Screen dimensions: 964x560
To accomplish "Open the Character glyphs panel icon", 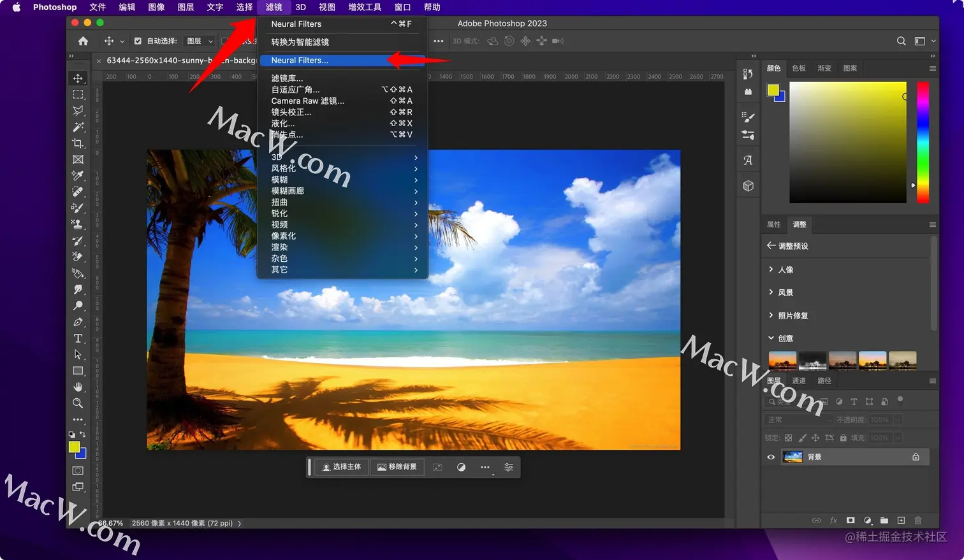I will (748, 160).
